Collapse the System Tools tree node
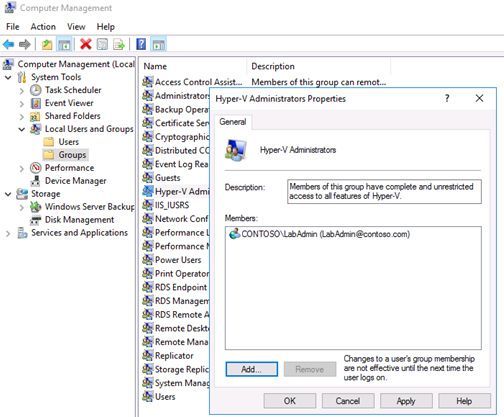504x417 pixels. tap(8, 78)
